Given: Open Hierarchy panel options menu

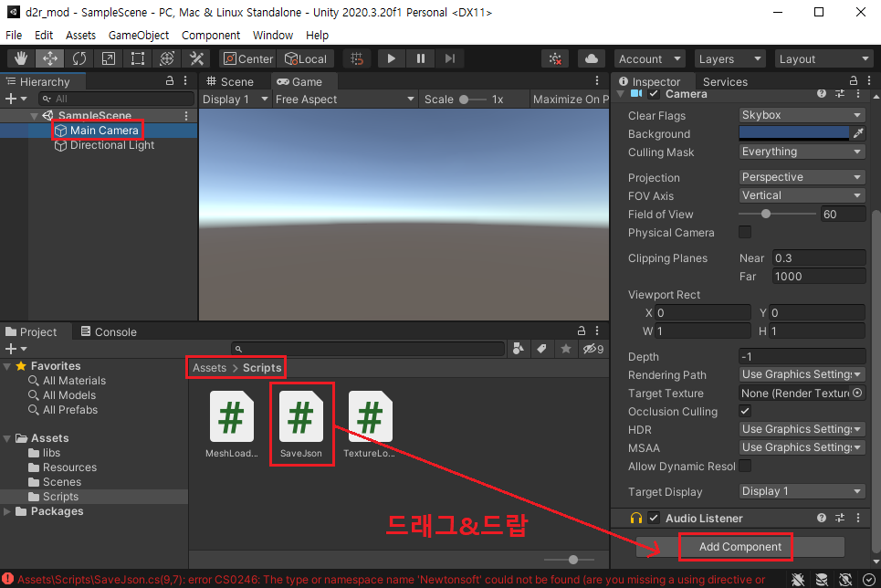Looking at the screenshot, I should tap(185, 81).
